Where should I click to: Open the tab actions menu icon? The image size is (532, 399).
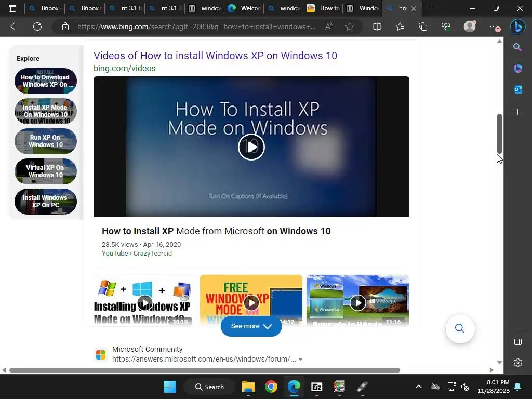12,8
